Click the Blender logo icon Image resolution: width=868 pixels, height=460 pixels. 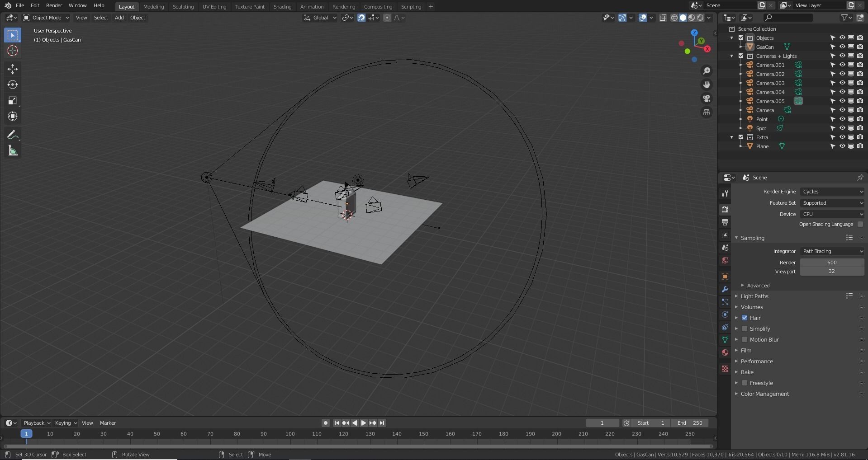click(8, 5)
